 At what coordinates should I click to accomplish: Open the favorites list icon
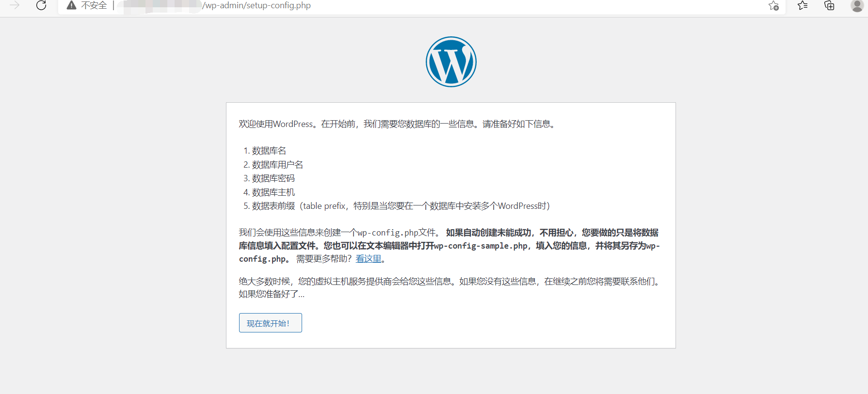[x=803, y=5]
